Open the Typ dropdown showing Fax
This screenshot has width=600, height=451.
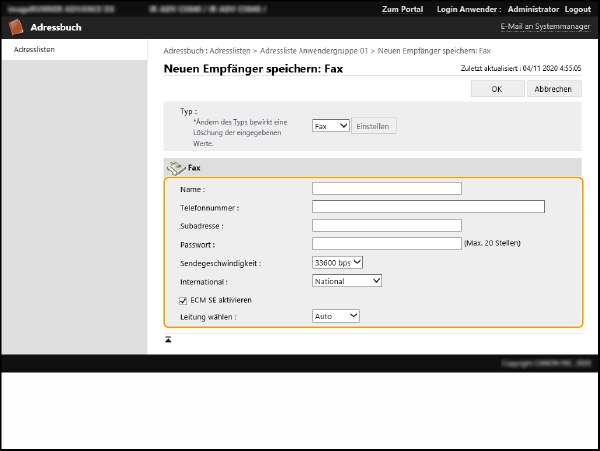click(x=330, y=126)
